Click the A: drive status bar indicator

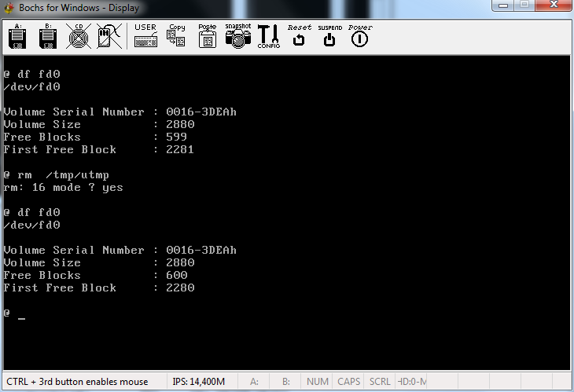point(254,382)
